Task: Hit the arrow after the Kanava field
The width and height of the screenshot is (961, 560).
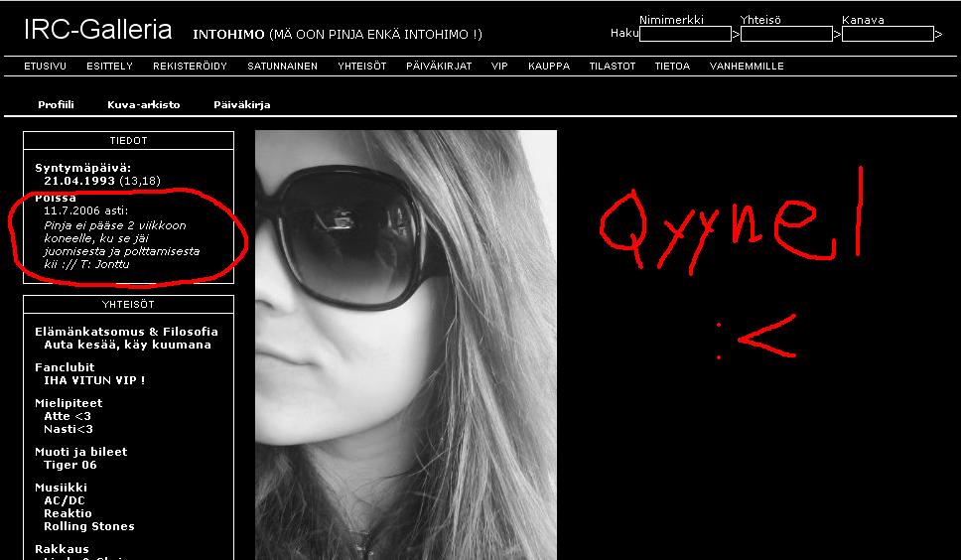Action: [x=938, y=35]
